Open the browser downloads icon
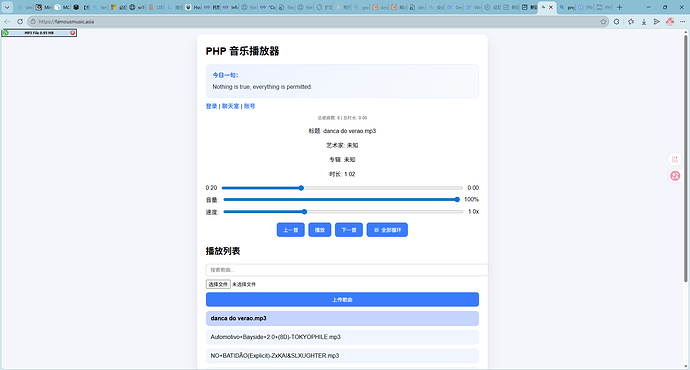 pos(644,22)
